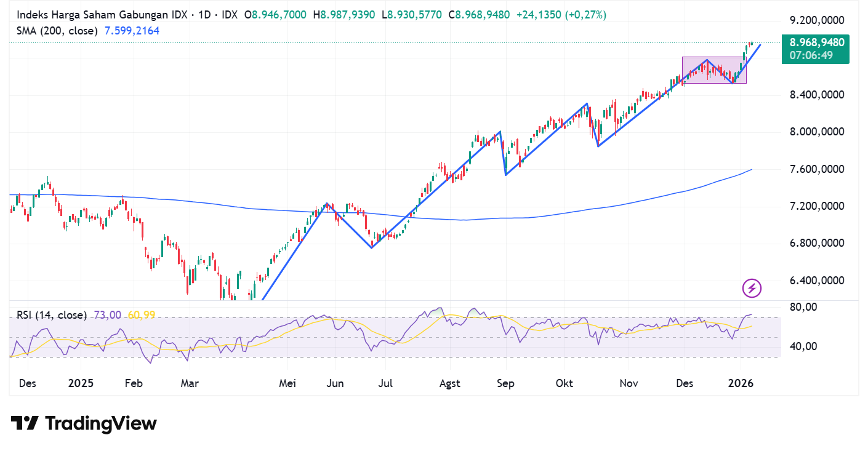The width and height of the screenshot is (868, 451).
Task: Click the price scale value 9.200,0000
Action: click(817, 20)
